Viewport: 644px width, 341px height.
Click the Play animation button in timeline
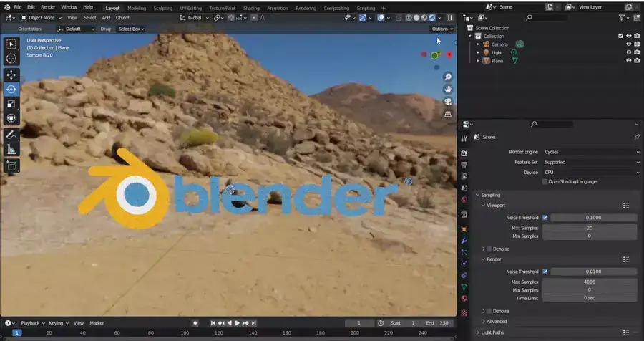[x=237, y=323]
